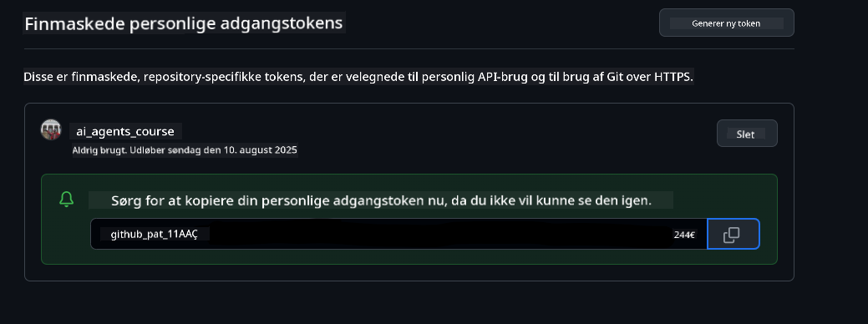Open the ai_agents_course token name

click(125, 132)
